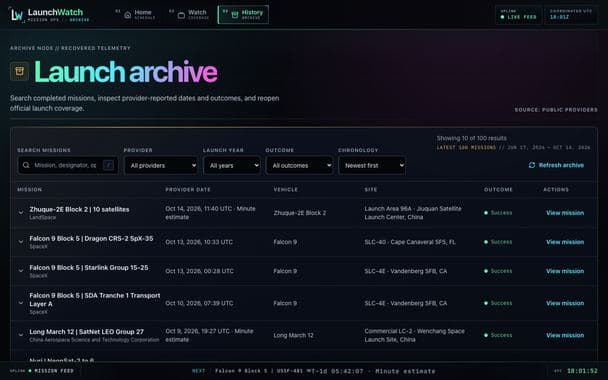Screen dimensions: 608x380
Task: Click 'Oct 10, 2026, 07:39 UTC' date cell
Action: click(x=199, y=303)
